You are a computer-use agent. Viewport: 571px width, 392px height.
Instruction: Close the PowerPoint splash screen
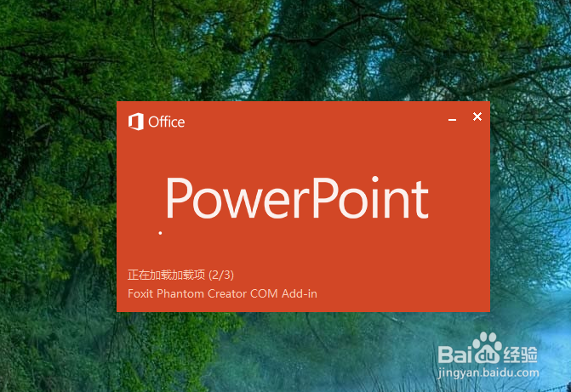[x=477, y=116]
